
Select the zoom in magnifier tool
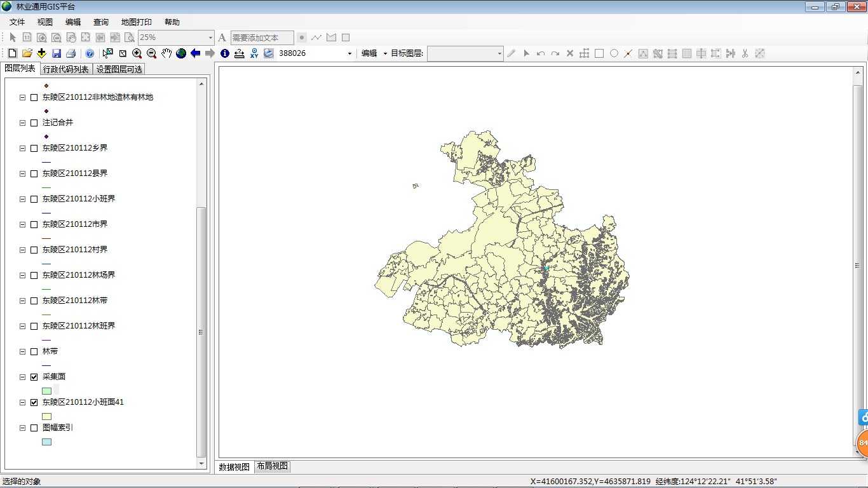[x=137, y=53]
